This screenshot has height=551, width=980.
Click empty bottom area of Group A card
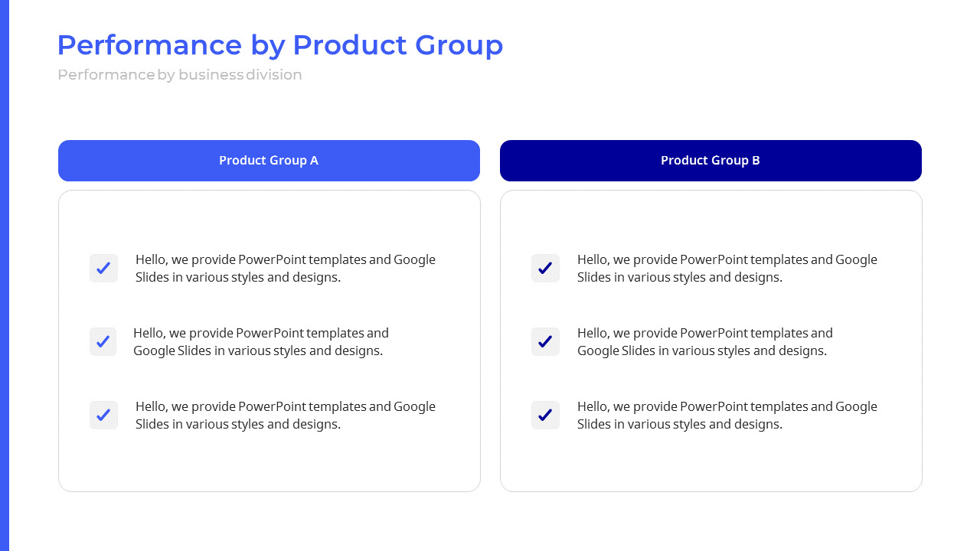pyautogui.click(x=269, y=463)
